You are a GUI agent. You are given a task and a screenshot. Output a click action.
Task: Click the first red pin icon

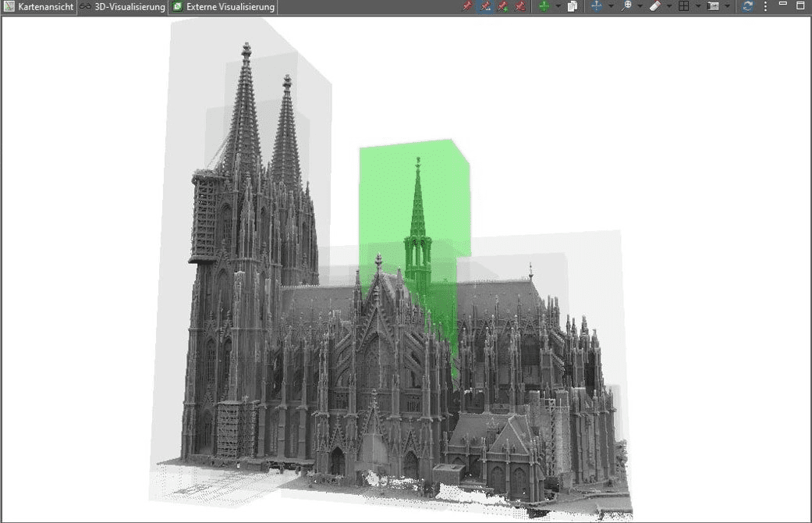coord(467,6)
